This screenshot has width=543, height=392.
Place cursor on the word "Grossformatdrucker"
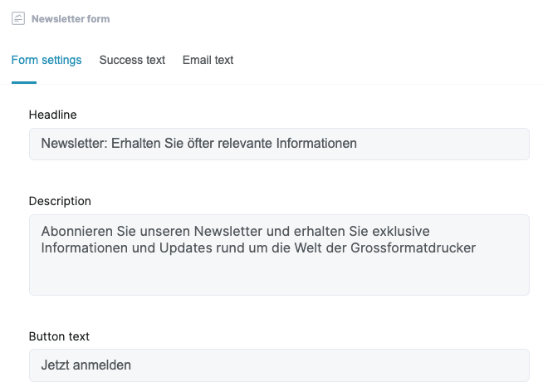point(413,248)
